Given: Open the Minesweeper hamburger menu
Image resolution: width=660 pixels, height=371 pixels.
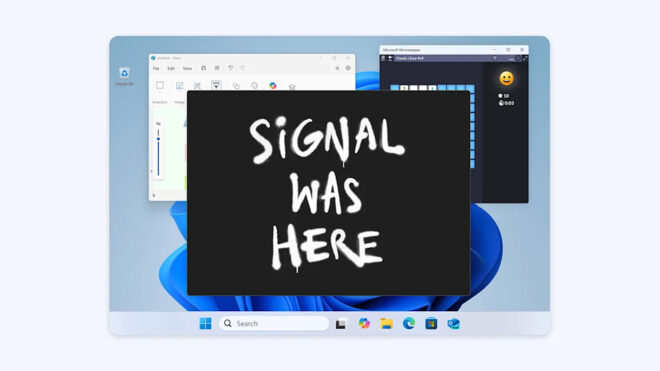Looking at the screenshot, I should (383, 59).
